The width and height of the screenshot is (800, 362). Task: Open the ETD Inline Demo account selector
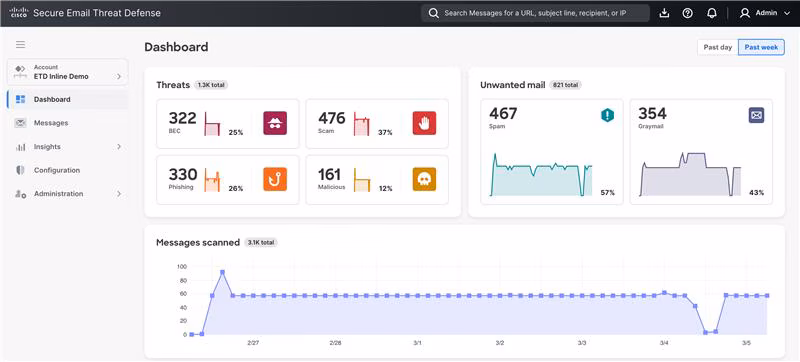coord(67,72)
